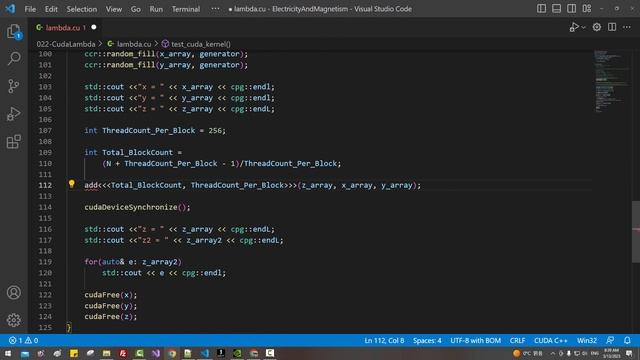The height and width of the screenshot is (360, 640).
Task: Open the Windows Start button
Action: 8,353
